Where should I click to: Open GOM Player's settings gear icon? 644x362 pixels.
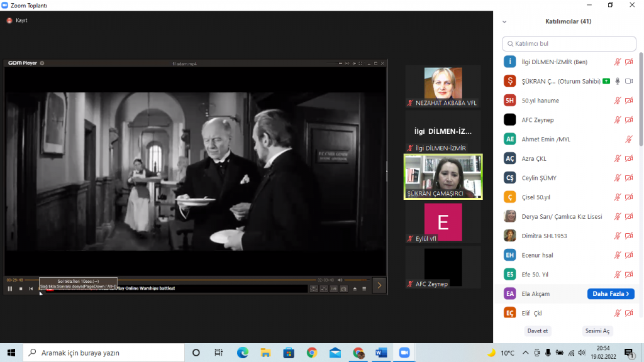tap(42, 63)
